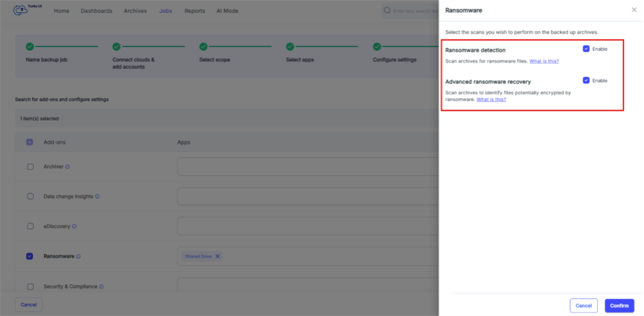The width and height of the screenshot is (644, 316).
Task: Tick the Archiver add-on checkbox
Action: coord(30,167)
